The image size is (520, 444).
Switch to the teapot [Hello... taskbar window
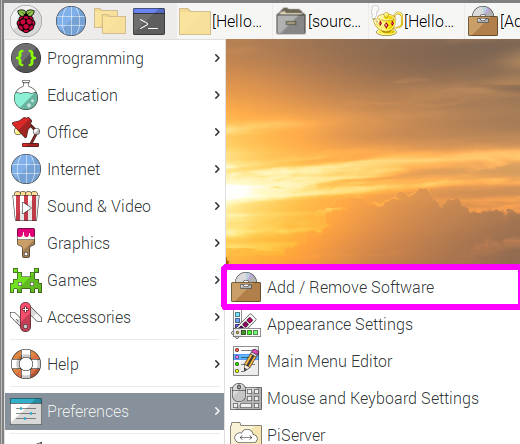pos(416,22)
